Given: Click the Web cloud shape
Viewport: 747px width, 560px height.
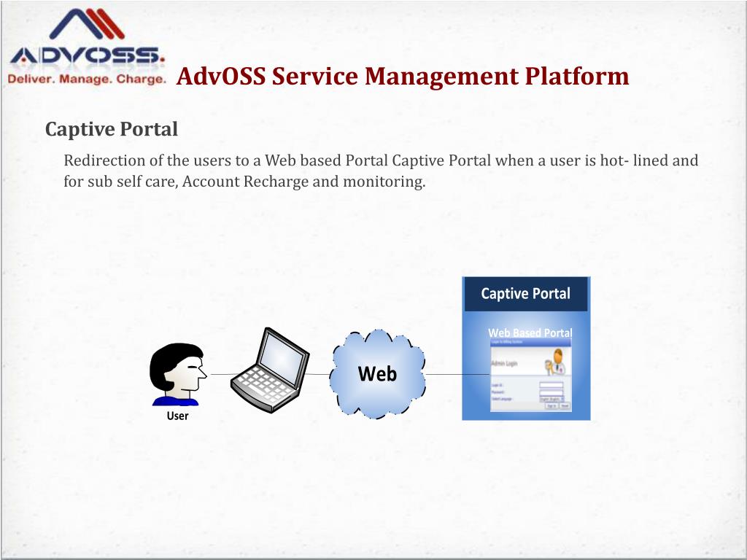Looking at the screenshot, I should coord(377,374).
